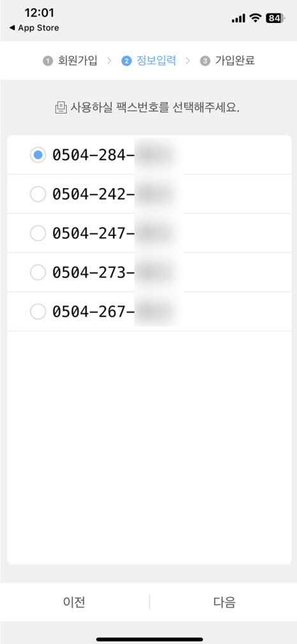Pick the 0504-247 fax number radio button
Screen dimensions: 297x644
pos(38,233)
